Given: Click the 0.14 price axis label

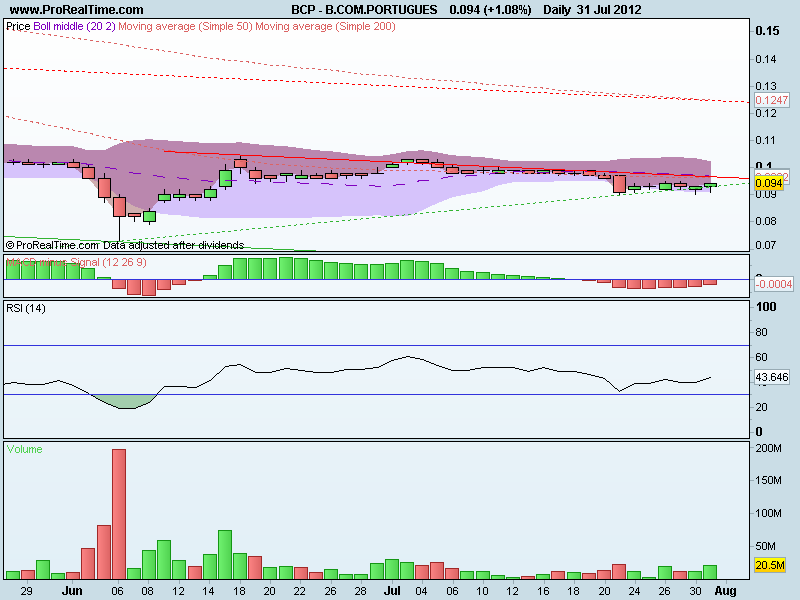Looking at the screenshot, I should point(766,59).
